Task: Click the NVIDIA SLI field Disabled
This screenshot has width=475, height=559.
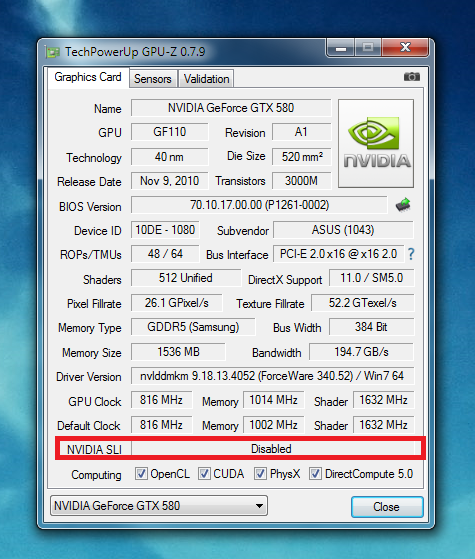Action: point(272,449)
